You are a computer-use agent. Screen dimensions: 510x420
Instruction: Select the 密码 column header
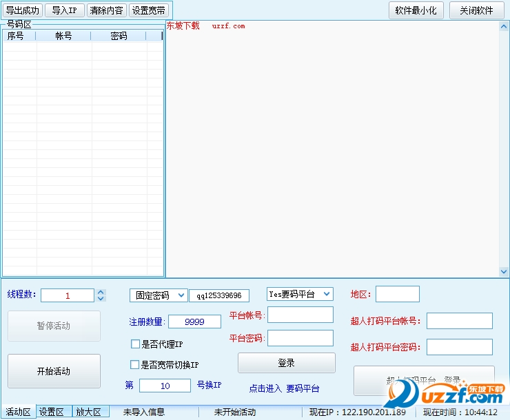[119, 36]
